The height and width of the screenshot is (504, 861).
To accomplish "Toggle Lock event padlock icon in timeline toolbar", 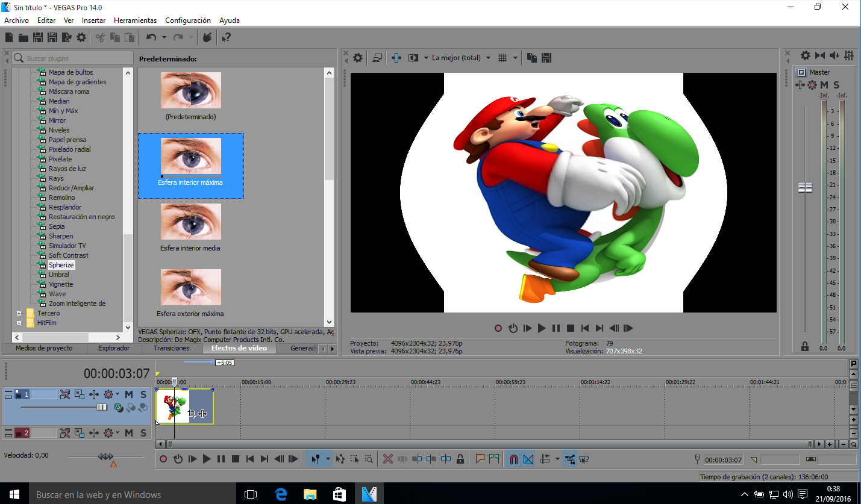I will click(x=460, y=459).
